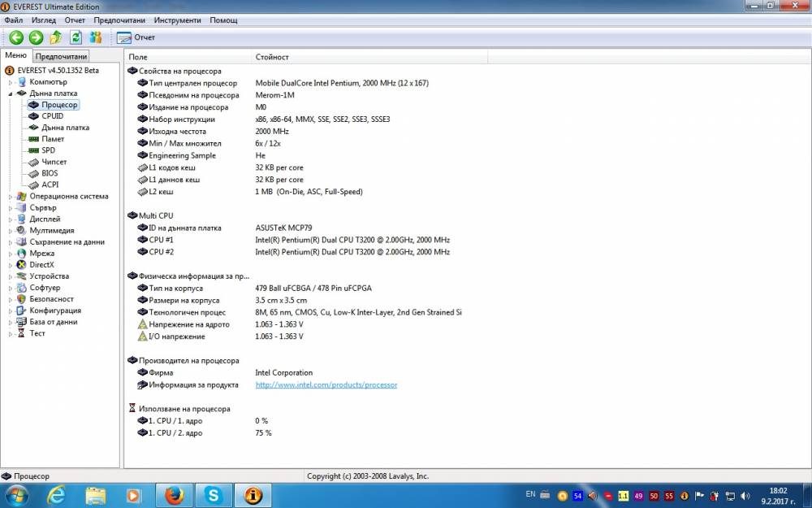Expand the Сървър tree node
Screen dimensions: 812x508
point(10,208)
